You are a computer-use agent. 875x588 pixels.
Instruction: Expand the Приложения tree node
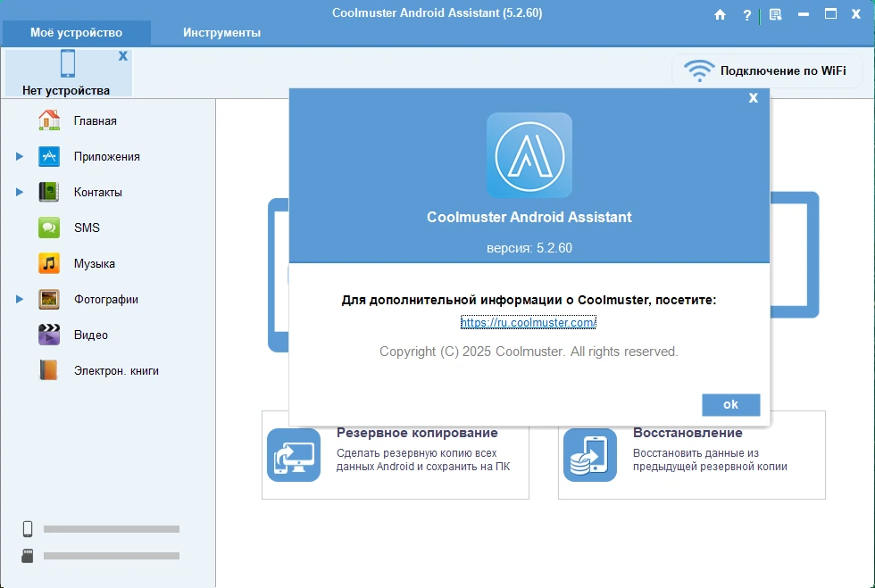(20, 157)
